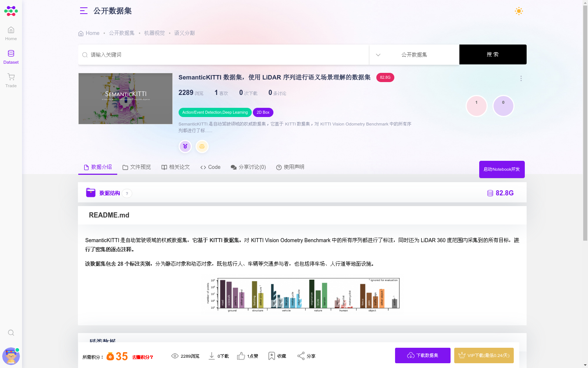Screen dimensions: 588x368
Task: Select the Action/Event Detection,Deep Learning tag
Action: (x=215, y=112)
